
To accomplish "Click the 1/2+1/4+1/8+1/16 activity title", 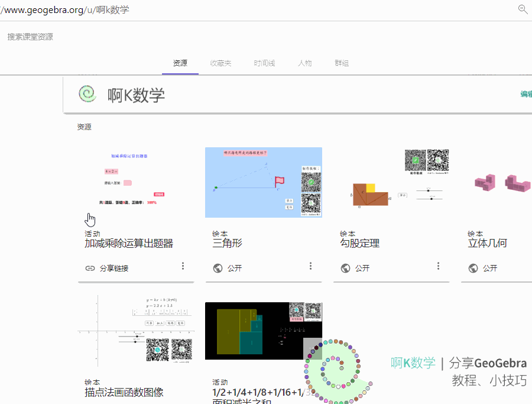I will [x=263, y=396].
